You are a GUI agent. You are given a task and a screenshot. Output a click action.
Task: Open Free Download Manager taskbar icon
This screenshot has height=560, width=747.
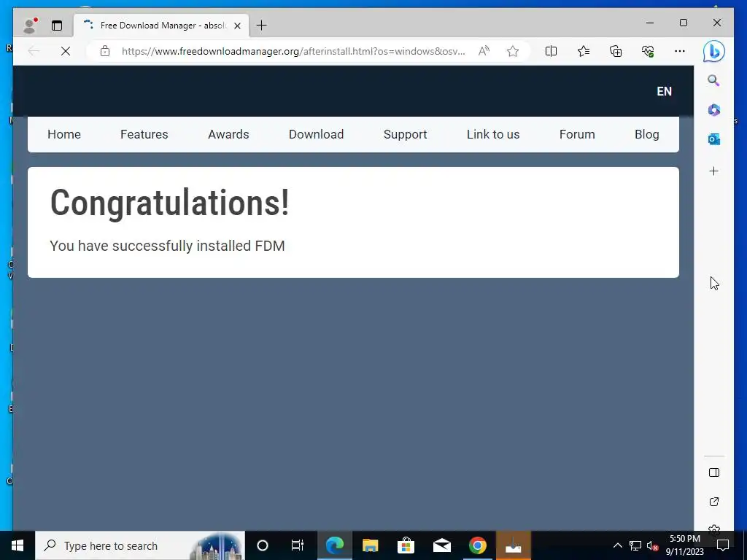pyautogui.click(x=513, y=545)
